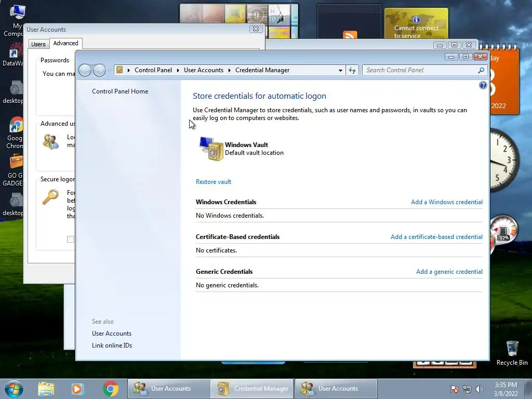The image size is (532, 399).
Task: Click the volume speaker tray icon
Action: coord(480,389)
